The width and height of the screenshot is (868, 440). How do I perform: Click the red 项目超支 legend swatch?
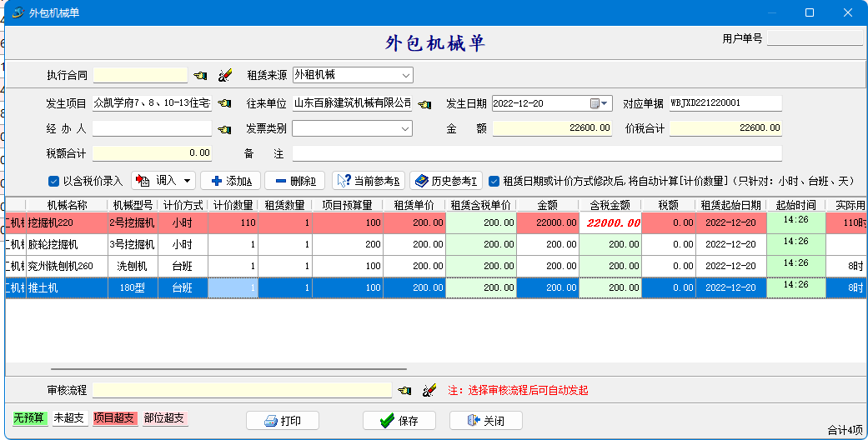click(113, 418)
